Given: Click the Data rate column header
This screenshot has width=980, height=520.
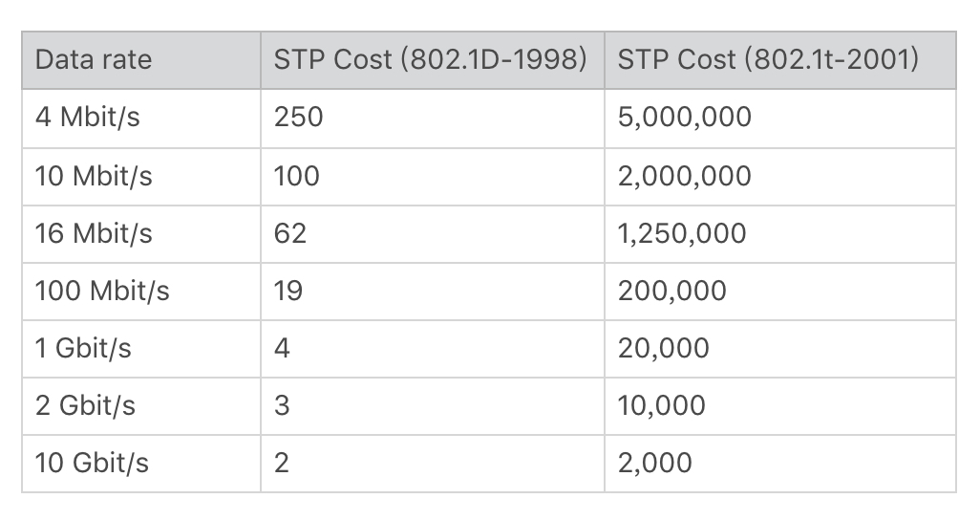Looking at the screenshot, I should tap(141, 60).
